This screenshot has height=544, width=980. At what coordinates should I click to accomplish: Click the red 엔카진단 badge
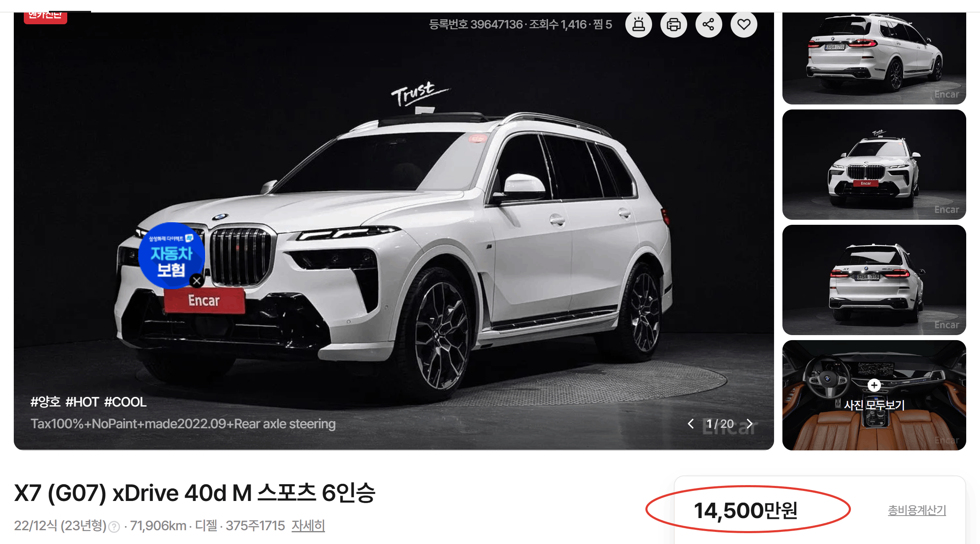(46, 17)
